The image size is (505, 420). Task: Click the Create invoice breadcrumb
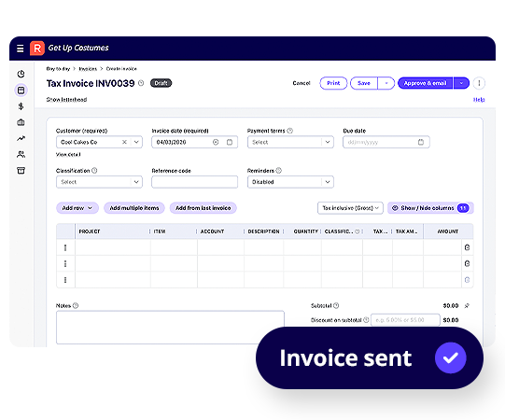[121, 69]
